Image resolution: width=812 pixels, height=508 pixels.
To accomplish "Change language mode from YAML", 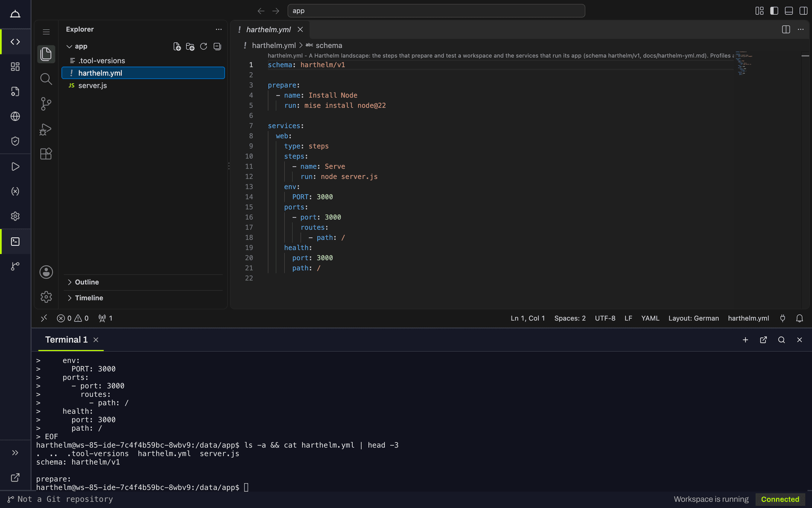I will point(650,319).
